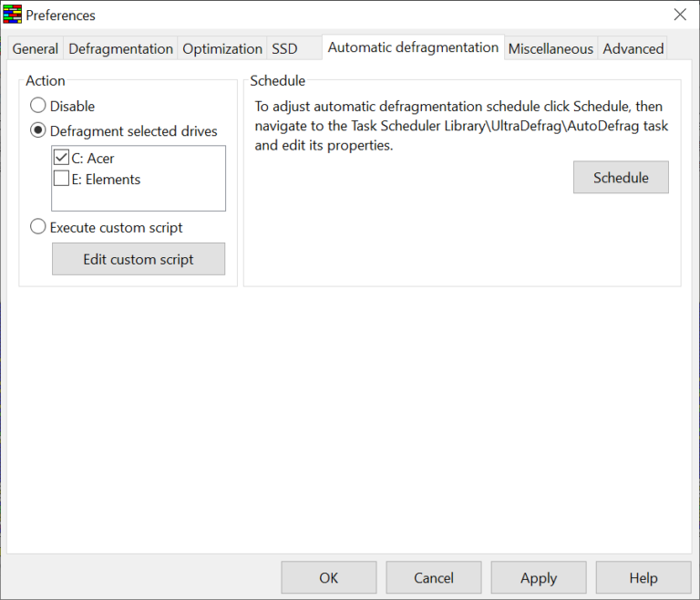Confirm settings with OK

(329, 578)
